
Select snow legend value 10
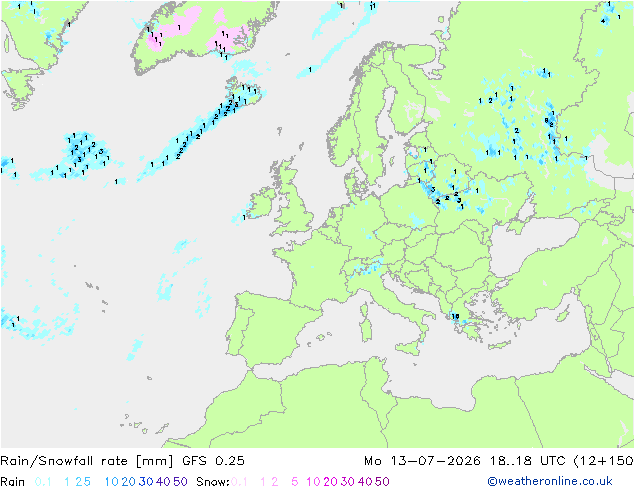(x=313, y=482)
